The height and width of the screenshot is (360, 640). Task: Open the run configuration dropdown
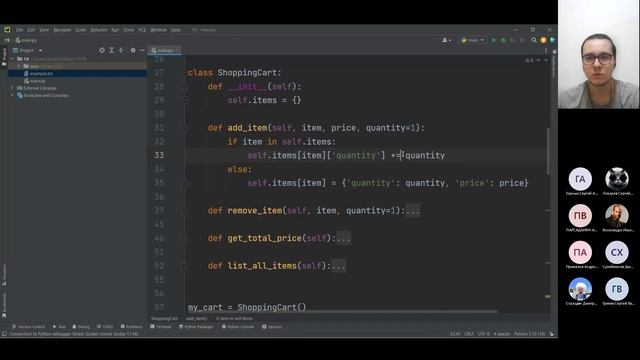[x=472, y=40]
